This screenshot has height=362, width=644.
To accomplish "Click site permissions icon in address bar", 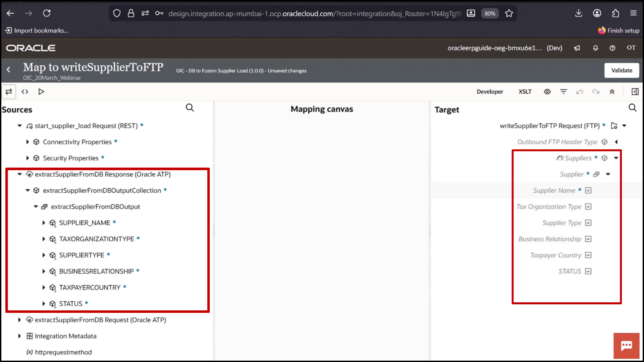I will (x=145, y=13).
